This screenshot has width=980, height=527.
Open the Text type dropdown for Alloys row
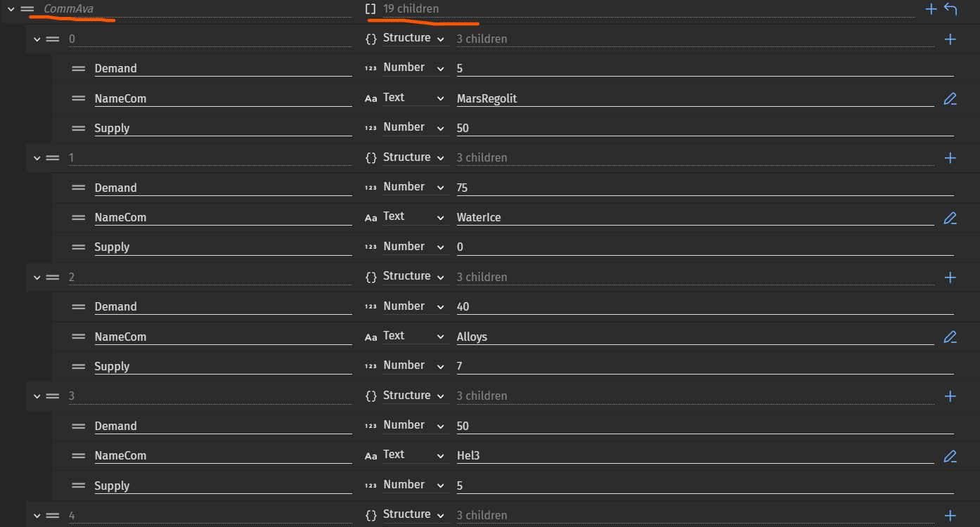coord(406,336)
